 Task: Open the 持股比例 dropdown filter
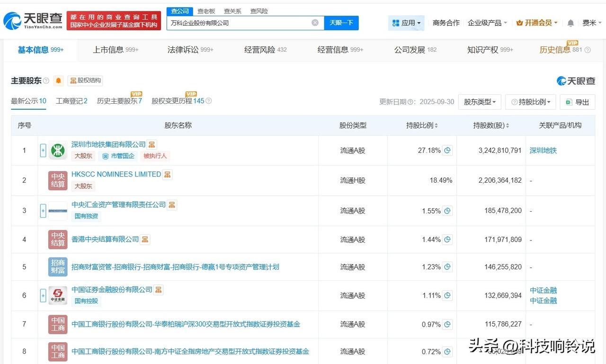click(532, 102)
